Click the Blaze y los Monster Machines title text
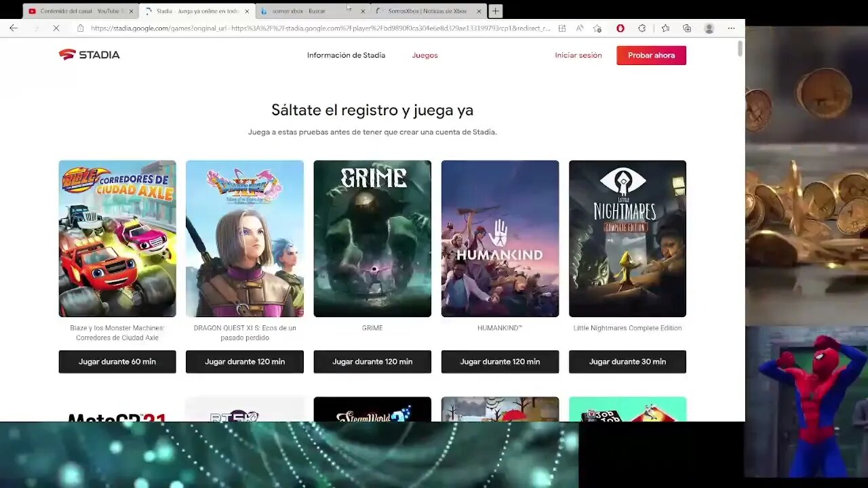This screenshot has width=868, height=488. pos(117,333)
